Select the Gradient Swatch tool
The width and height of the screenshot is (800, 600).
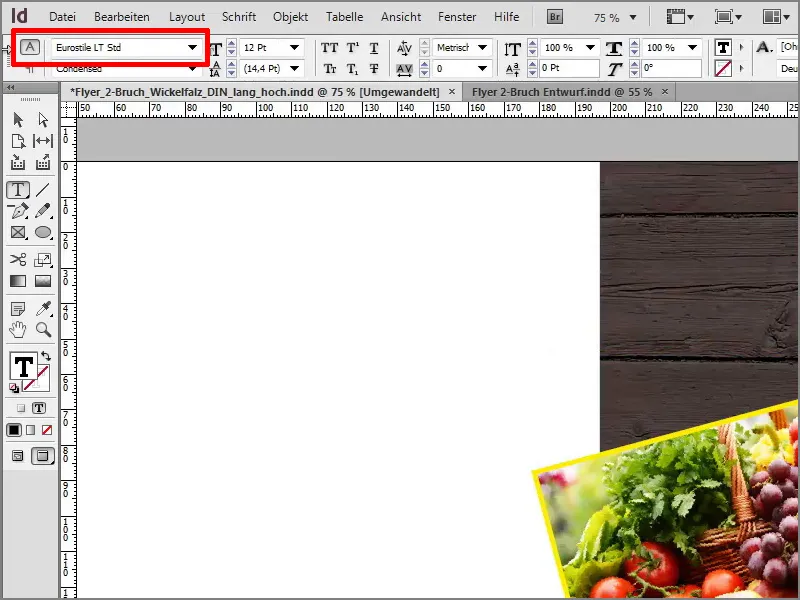pyautogui.click(x=18, y=281)
